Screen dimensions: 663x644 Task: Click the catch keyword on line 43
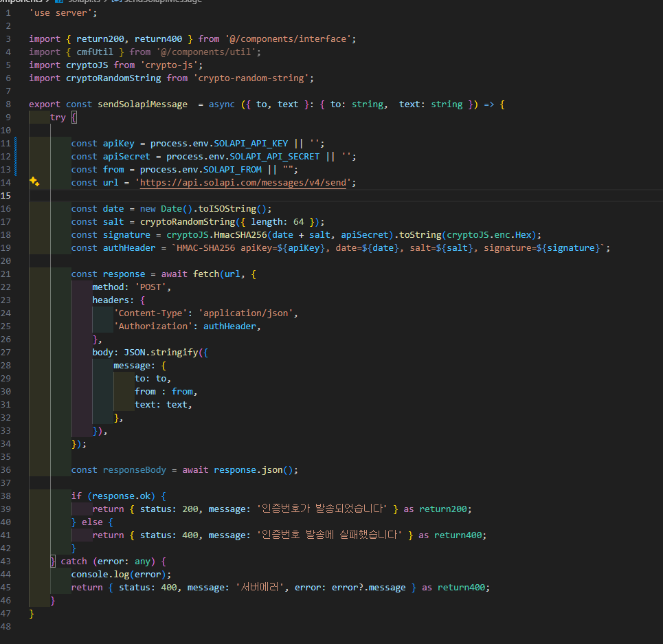point(74,562)
